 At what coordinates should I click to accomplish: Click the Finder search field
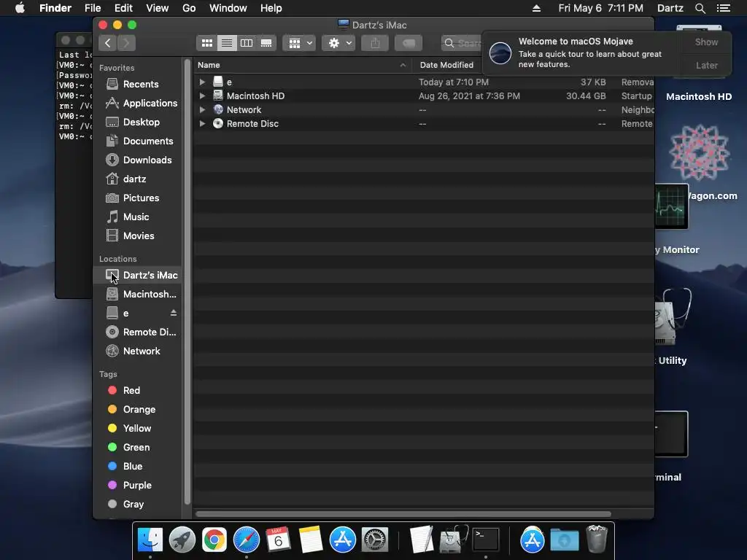pos(462,43)
